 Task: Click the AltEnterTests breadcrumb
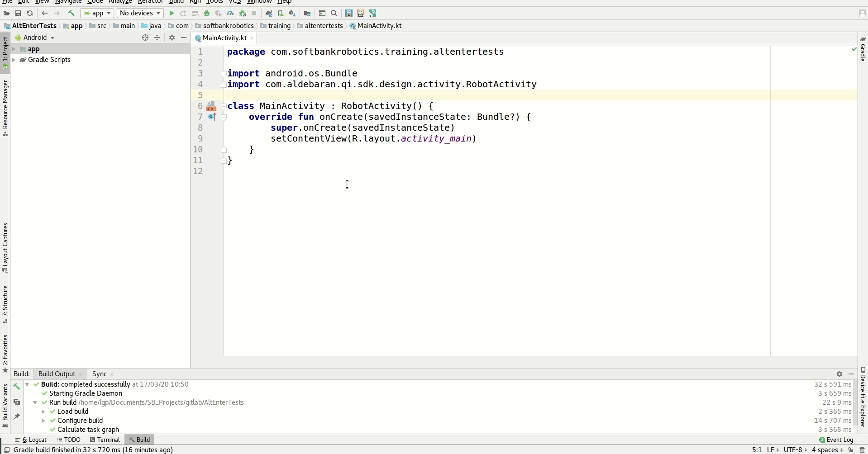tap(30, 26)
